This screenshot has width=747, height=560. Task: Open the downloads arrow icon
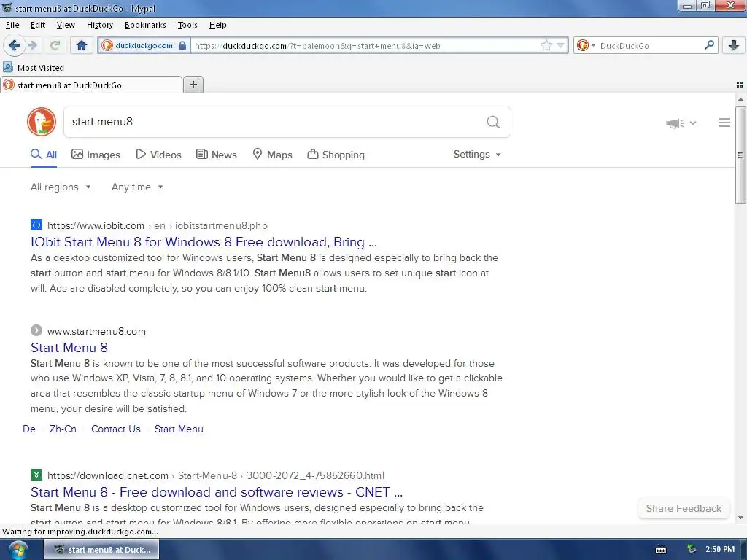pyautogui.click(x=734, y=45)
